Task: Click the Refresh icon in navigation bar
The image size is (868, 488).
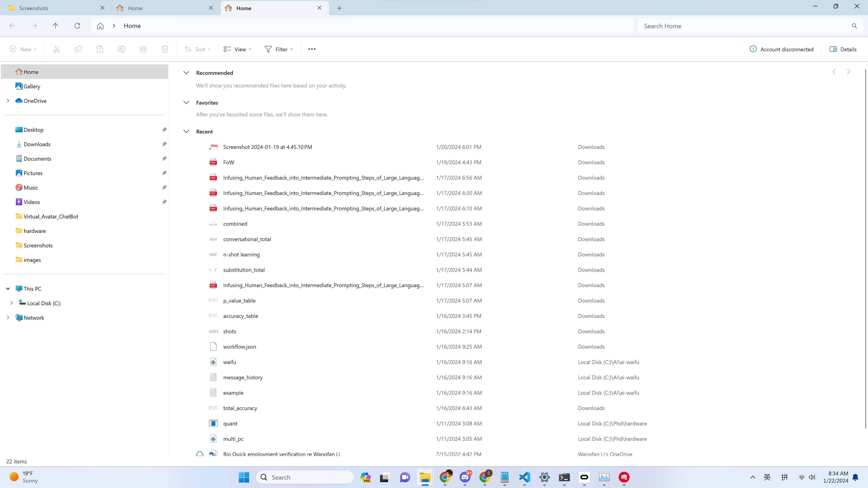Action: coord(77,26)
